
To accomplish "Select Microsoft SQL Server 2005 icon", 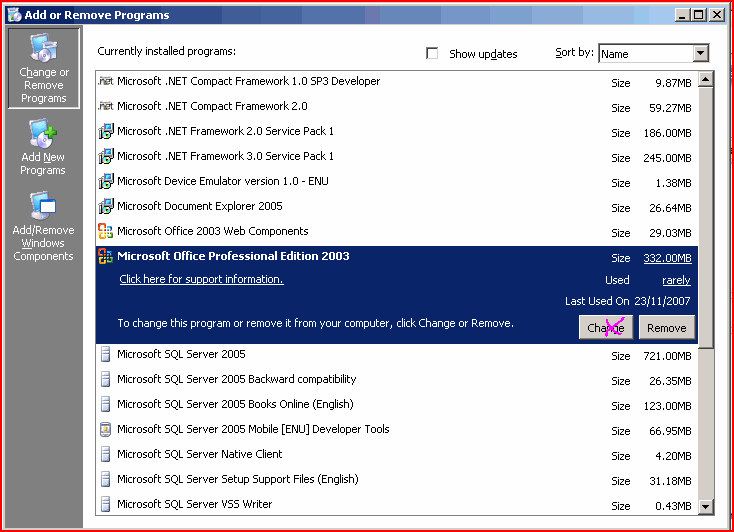I will pyautogui.click(x=106, y=354).
